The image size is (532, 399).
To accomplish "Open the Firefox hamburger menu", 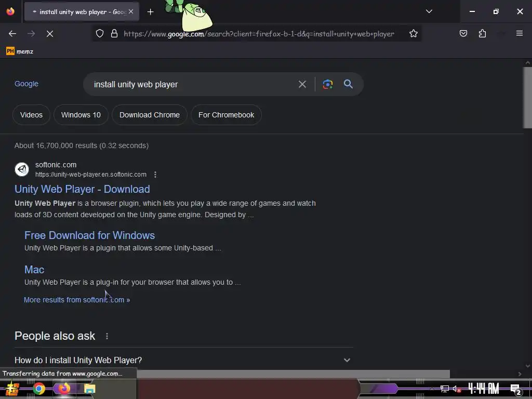I will point(519,33).
